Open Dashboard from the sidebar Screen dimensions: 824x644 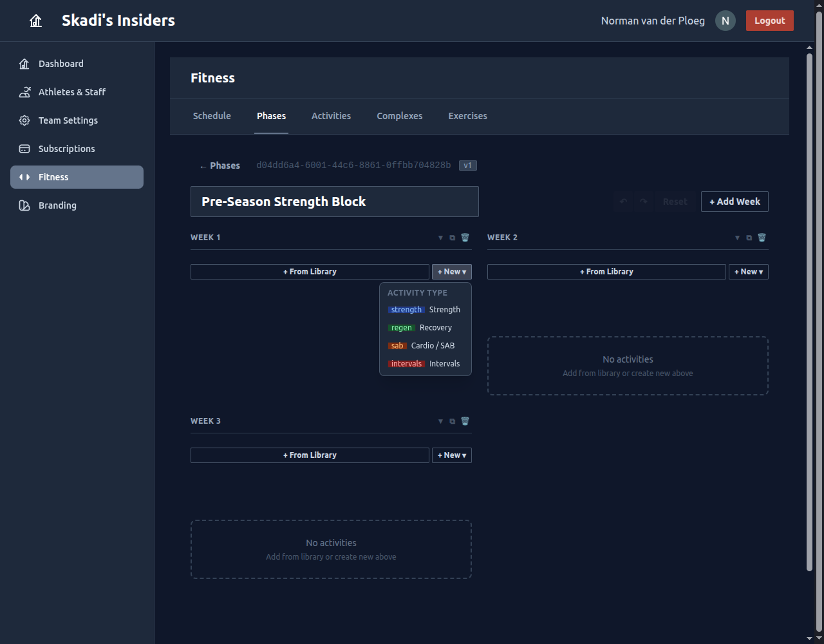coord(77,64)
